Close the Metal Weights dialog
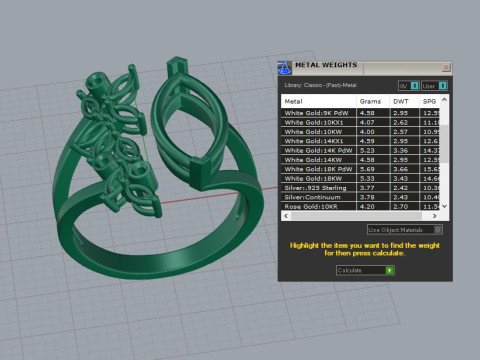The height and width of the screenshot is (360, 480). click(x=446, y=68)
